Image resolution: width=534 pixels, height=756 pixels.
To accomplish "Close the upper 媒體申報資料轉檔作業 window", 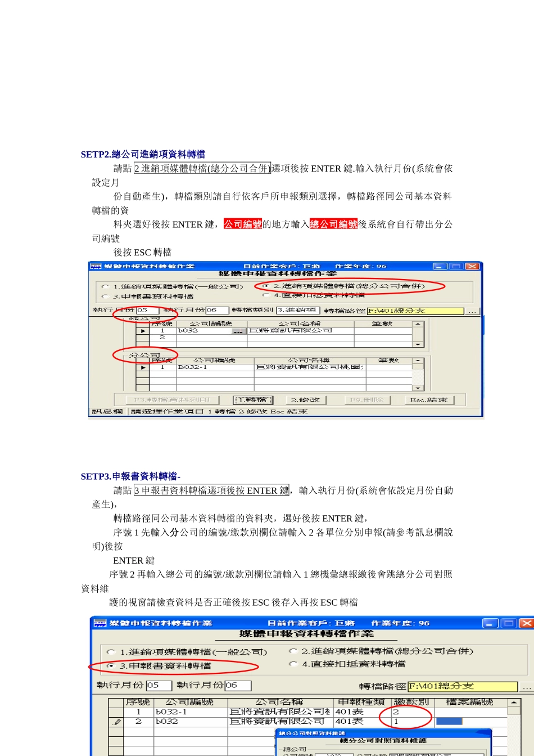I will tap(472, 266).
